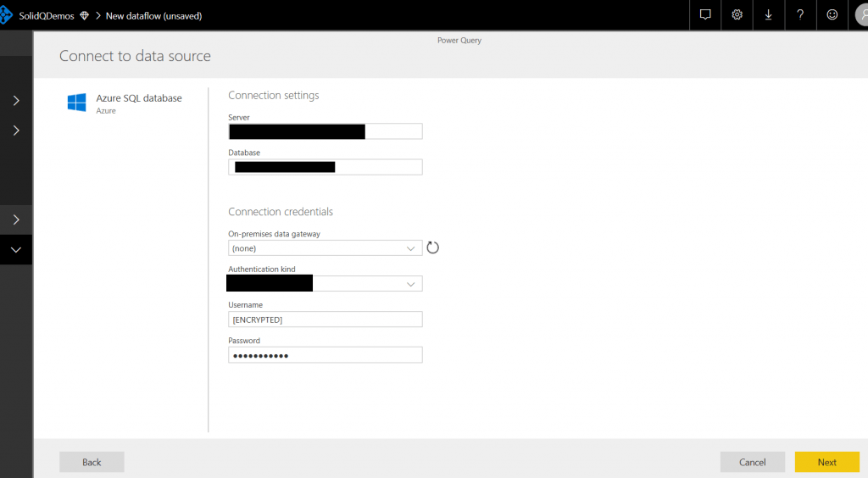868x478 pixels.
Task: Expand the first left sidebar chevron
Action: 16,101
